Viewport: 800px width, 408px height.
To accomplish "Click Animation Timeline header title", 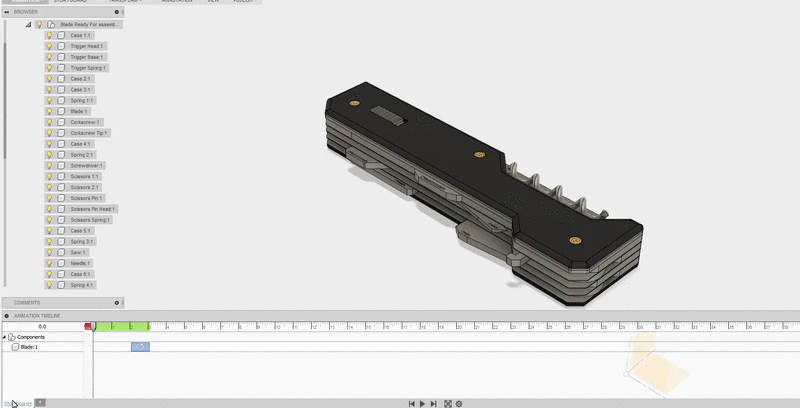I will point(37,316).
